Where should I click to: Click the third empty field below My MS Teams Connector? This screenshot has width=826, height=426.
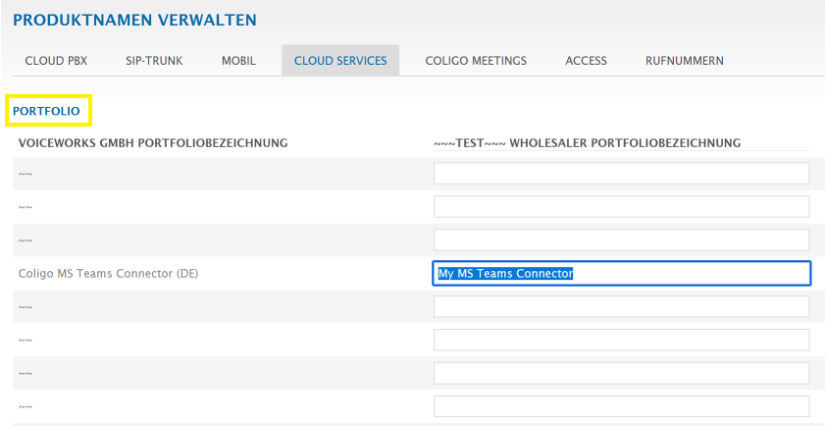coord(620,373)
